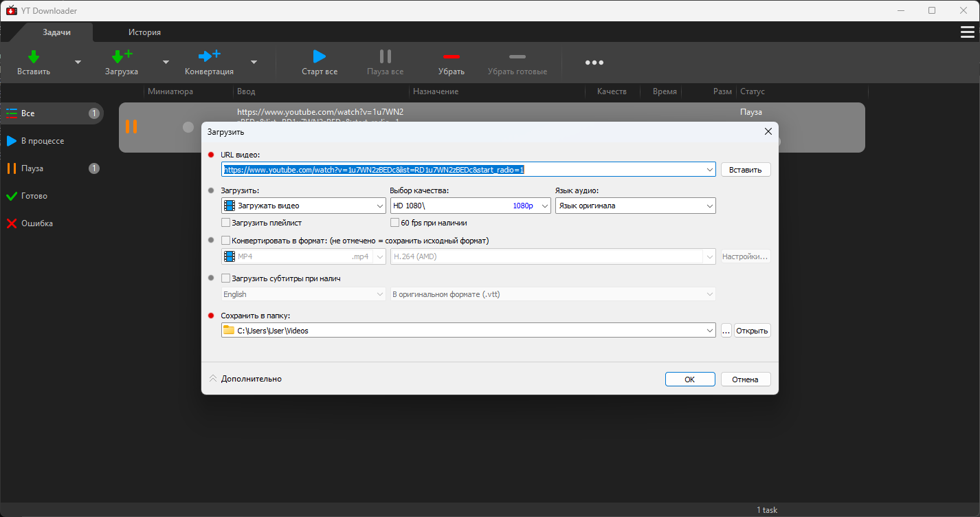Click the orange pause icon on task
Image resolution: width=980 pixels, height=517 pixels.
click(131, 126)
